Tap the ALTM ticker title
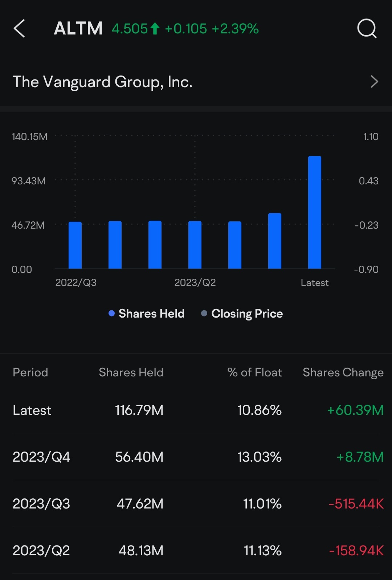This screenshot has width=392, height=580. pos(78,28)
